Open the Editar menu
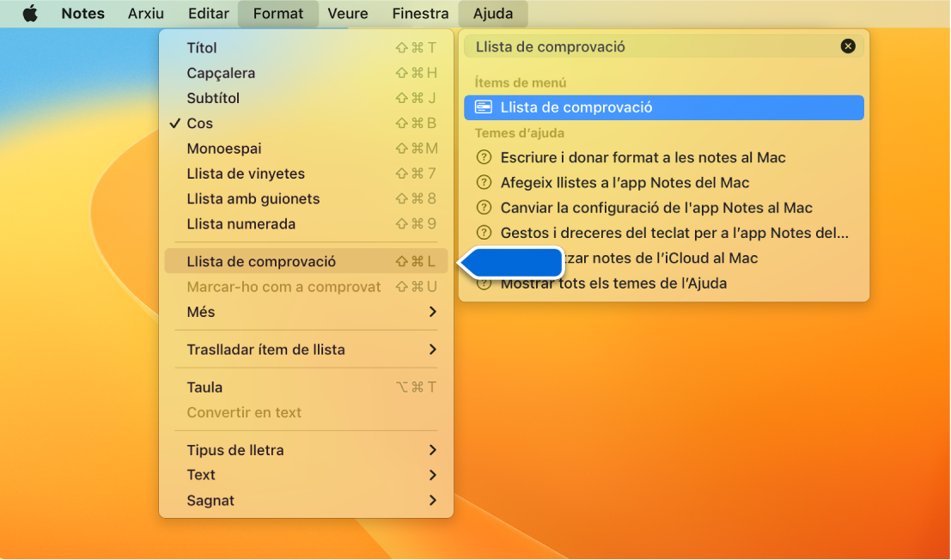Image resolution: width=951 pixels, height=560 pixels. point(209,14)
